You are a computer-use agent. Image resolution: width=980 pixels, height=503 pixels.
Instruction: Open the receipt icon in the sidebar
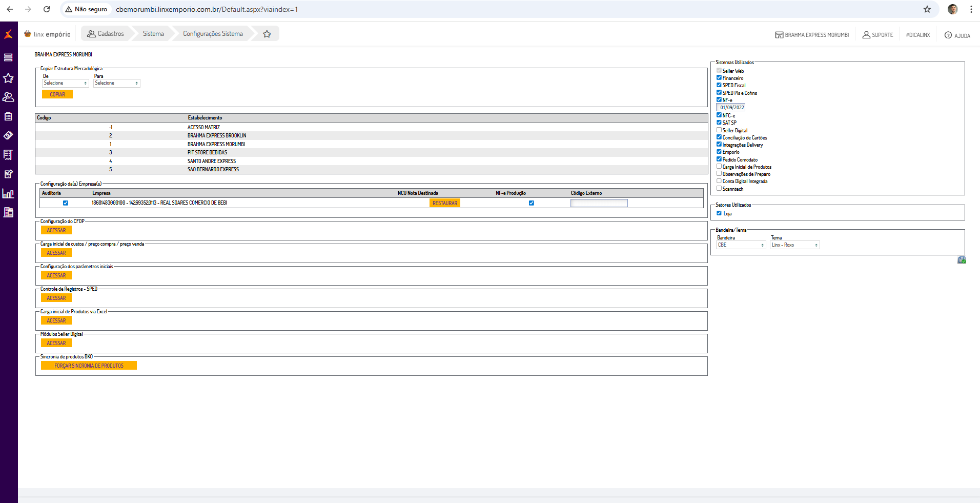(x=8, y=155)
